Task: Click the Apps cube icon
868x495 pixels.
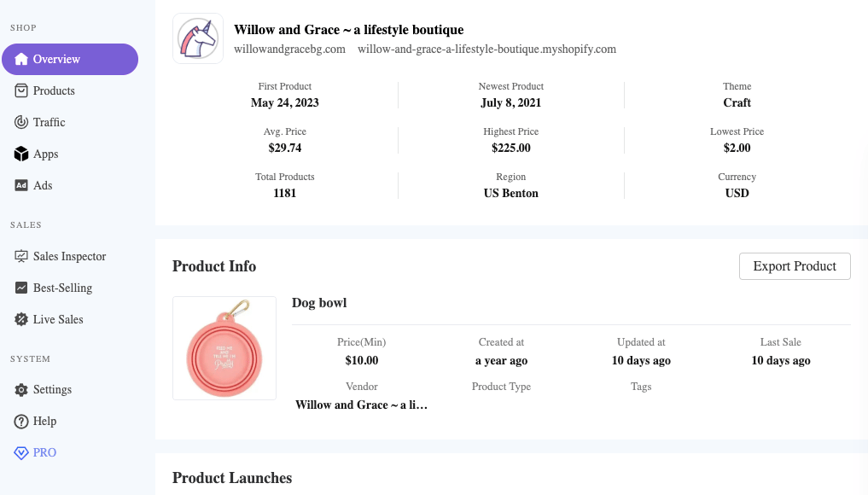Action: pos(21,154)
